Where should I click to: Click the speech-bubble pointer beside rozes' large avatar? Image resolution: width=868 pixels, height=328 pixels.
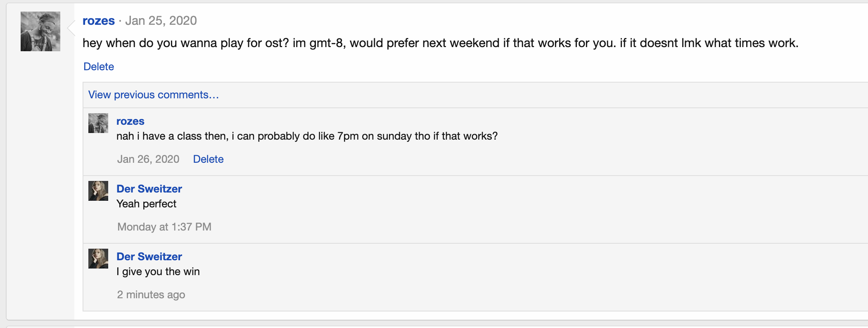click(71, 28)
